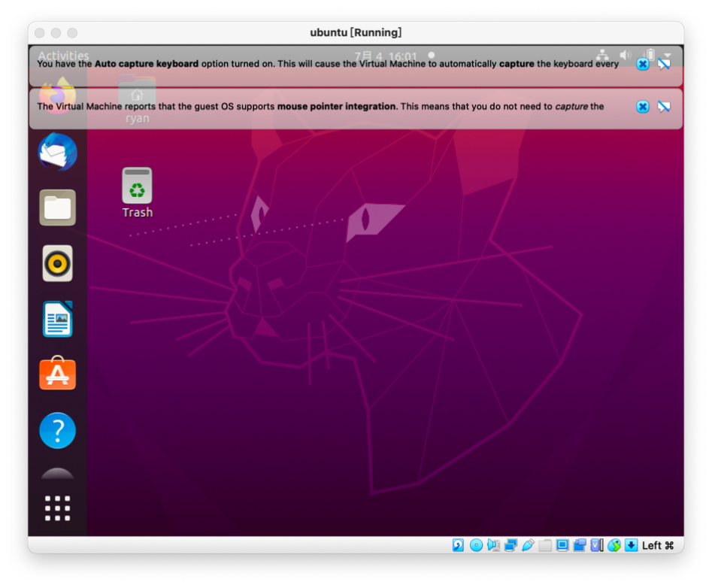Click the keyboard capture arrow status icon
The image size is (712, 588).
[631, 545]
